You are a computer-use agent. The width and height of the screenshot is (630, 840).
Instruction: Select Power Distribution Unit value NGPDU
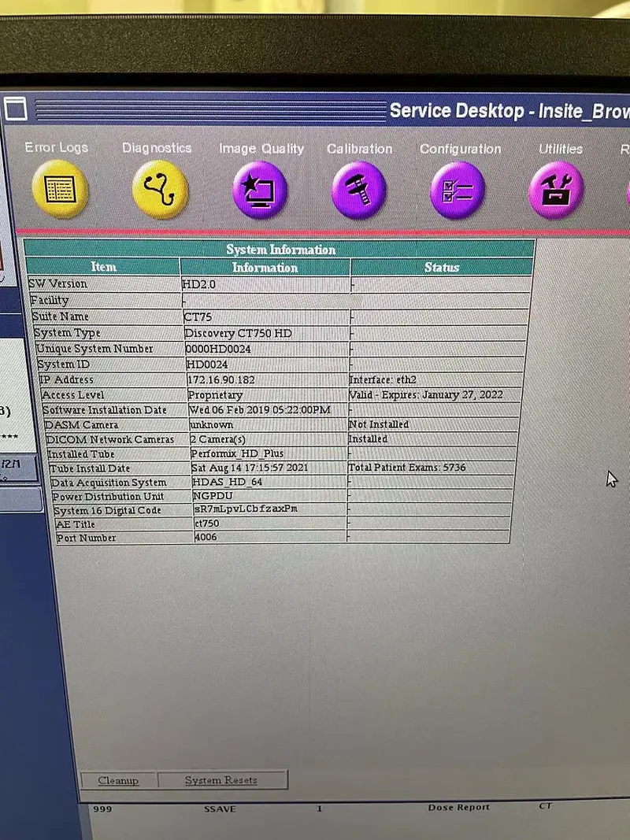(x=213, y=495)
